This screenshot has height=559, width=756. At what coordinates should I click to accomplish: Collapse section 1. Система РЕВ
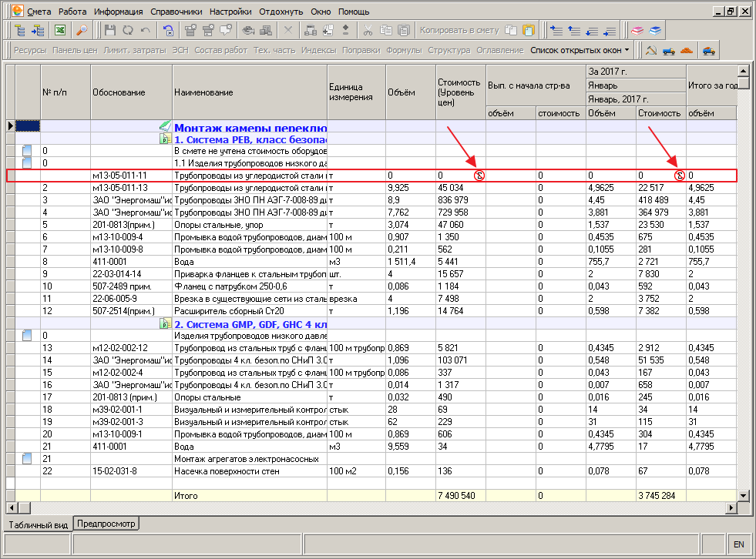pyautogui.click(x=166, y=140)
